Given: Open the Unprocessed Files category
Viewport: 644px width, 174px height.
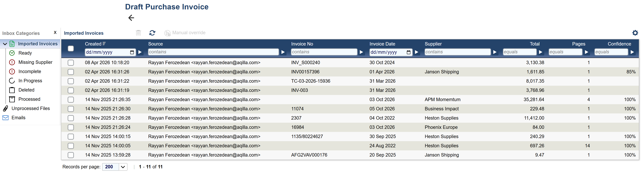Looking at the screenshot, I should tap(31, 108).
